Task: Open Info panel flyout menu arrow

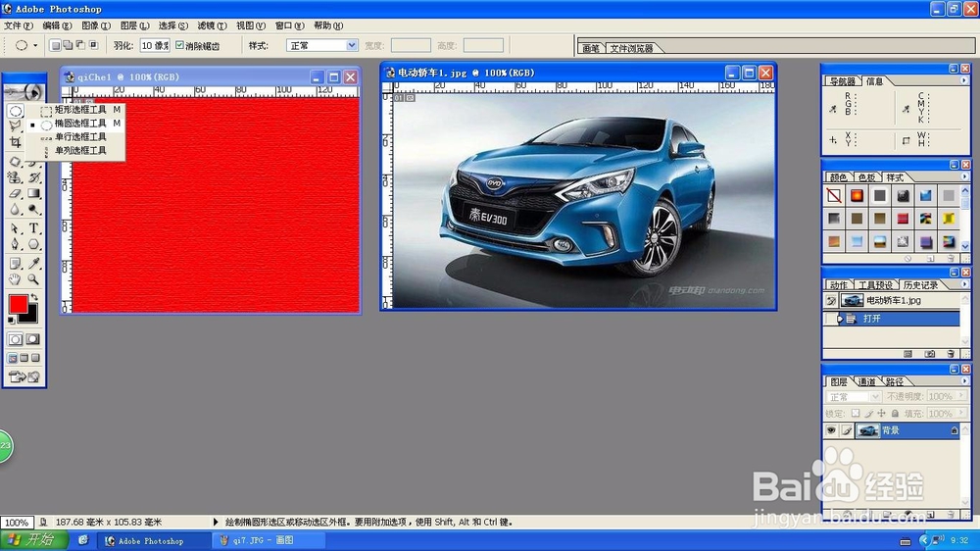Action: click(x=963, y=80)
